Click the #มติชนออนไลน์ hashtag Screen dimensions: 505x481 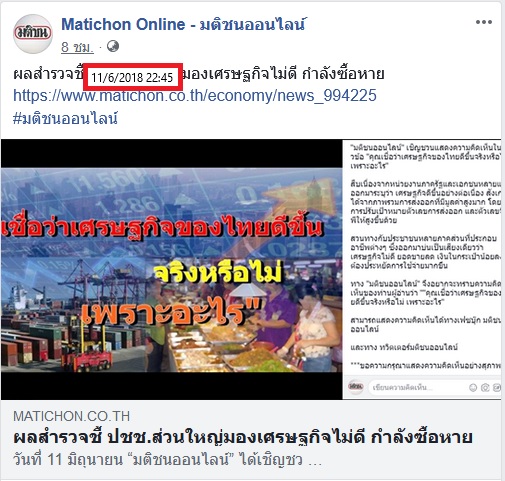pos(65,118)
